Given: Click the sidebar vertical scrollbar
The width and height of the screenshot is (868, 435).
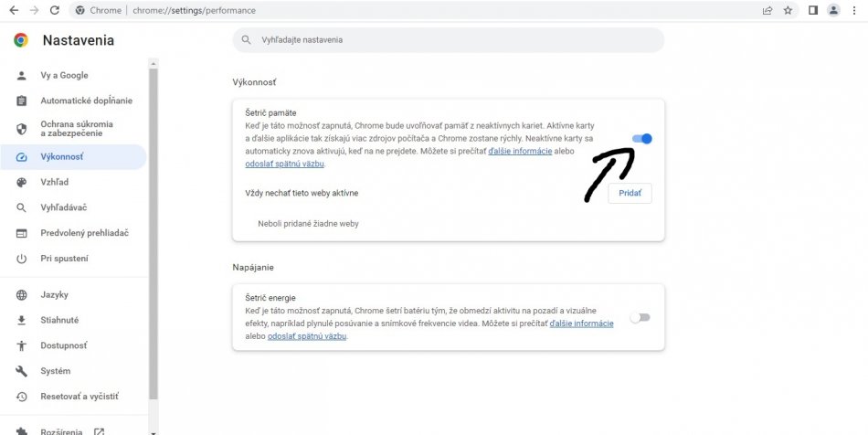Looking at the screenshot, I should point(153,228).
